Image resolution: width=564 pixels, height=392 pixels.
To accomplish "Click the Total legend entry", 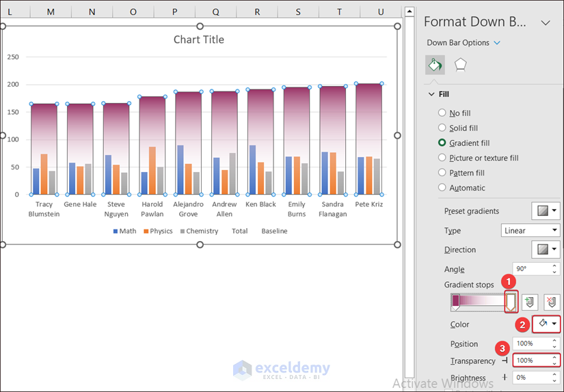I will coord(239,231).
